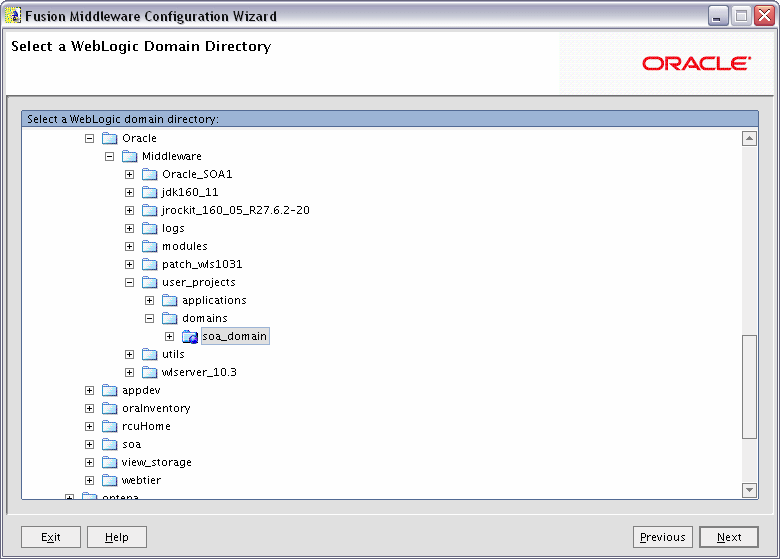
Task: Click the appdev folder icon
Action: point(109,390)
